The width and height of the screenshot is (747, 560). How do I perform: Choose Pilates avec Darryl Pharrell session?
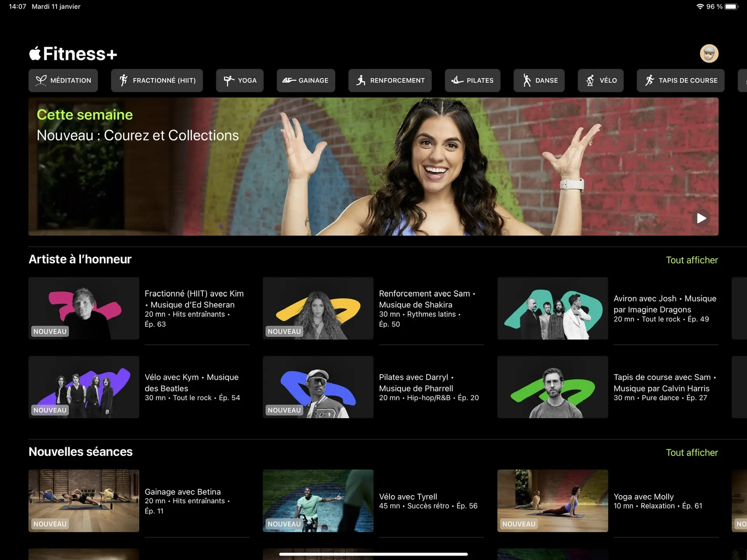pos(318,387)
